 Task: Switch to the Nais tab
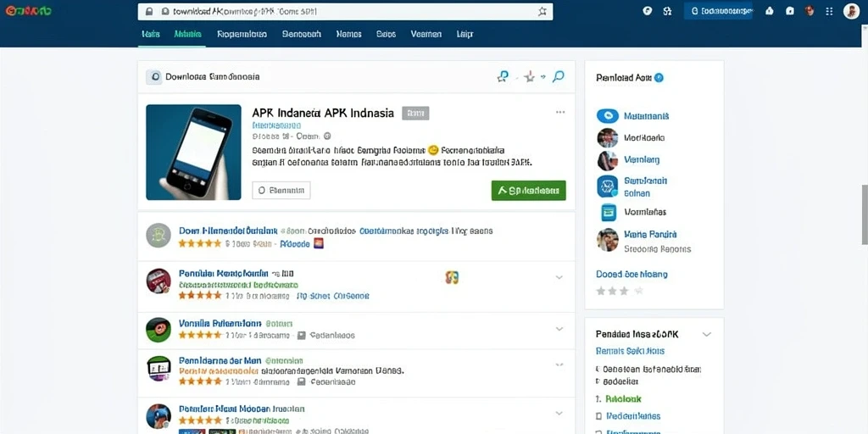(151, 34)
